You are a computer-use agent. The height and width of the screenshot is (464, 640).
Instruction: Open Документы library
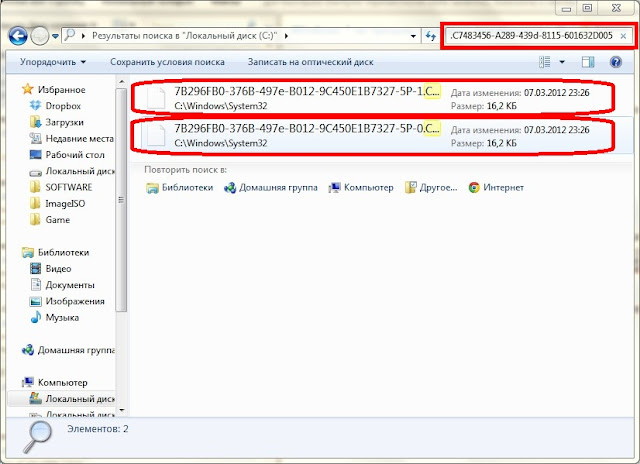(62, 285)
